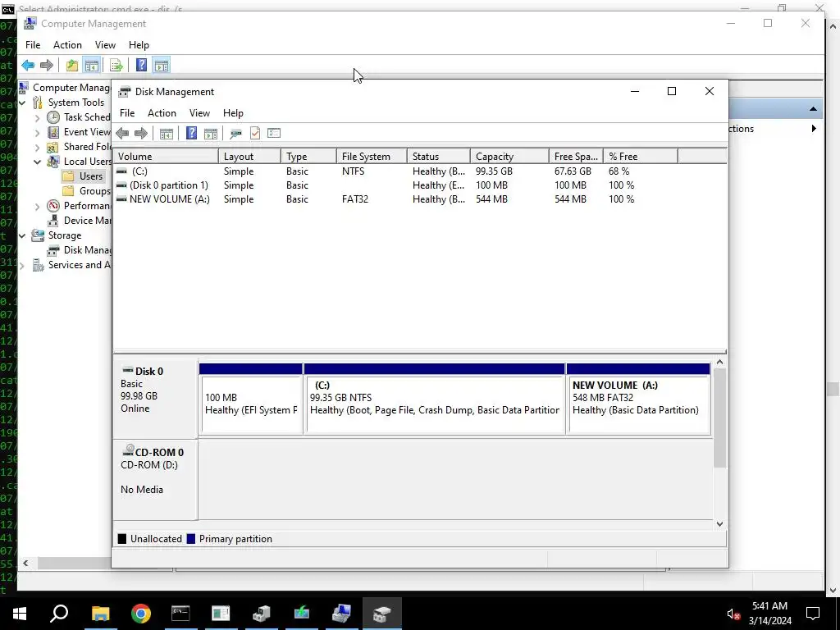Click Up one level folder icon
This screenshot has height=630, width=840.
[x=72, y=66]
